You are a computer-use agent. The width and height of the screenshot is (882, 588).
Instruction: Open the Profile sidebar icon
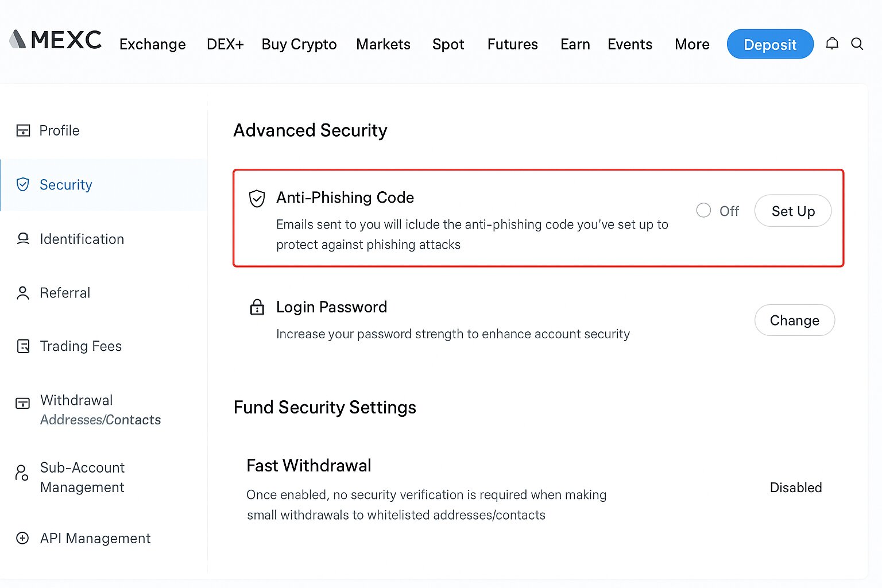click(23, 130)
